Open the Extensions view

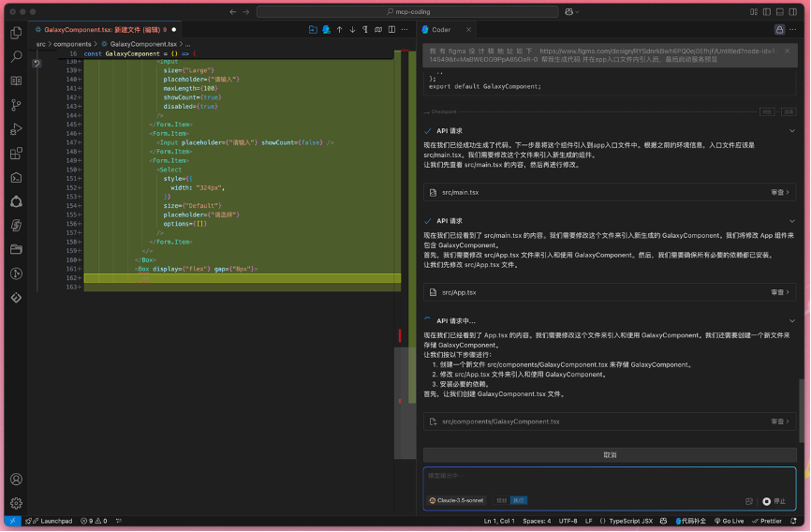click(x=16, y=154)
